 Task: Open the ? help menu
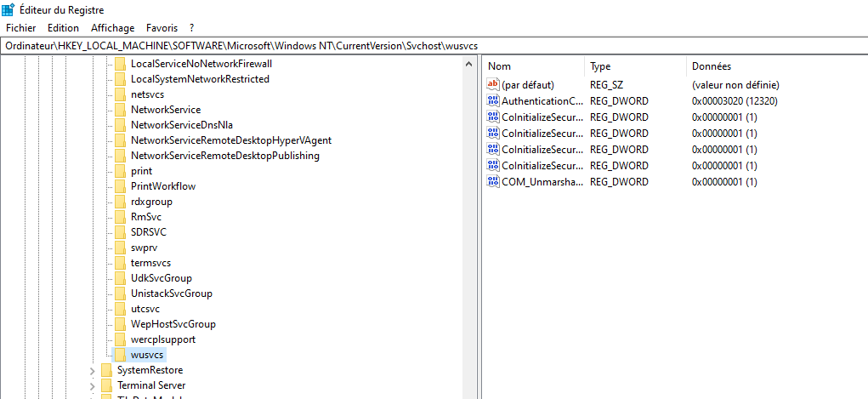click(191, 28)
